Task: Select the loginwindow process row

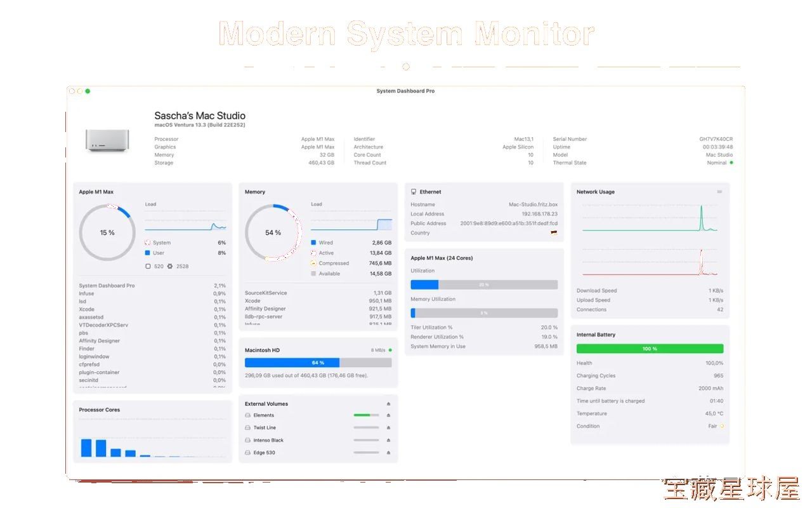Action: click(152, 357)
